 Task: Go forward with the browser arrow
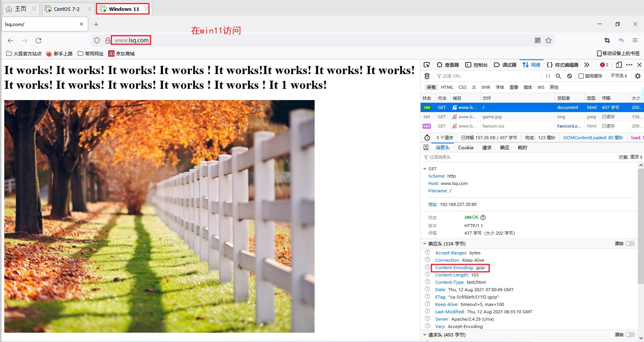(24, 40)
